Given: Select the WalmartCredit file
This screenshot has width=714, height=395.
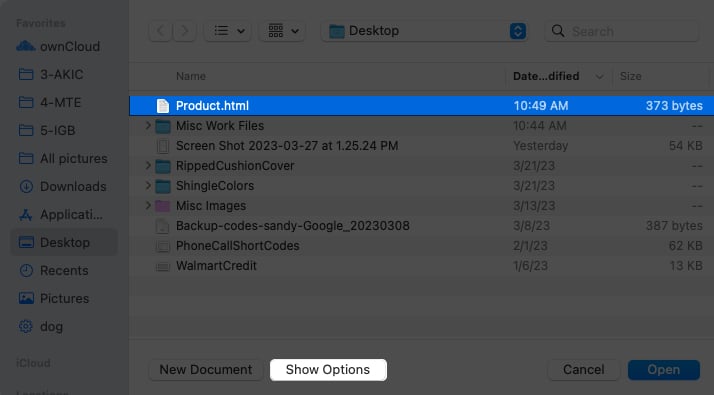Looking at the screenshot, I should coord(421,266).
